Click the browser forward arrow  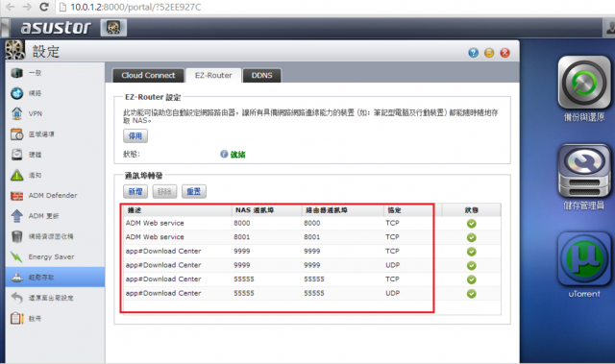pyautogui.click(x=27, y=7)
